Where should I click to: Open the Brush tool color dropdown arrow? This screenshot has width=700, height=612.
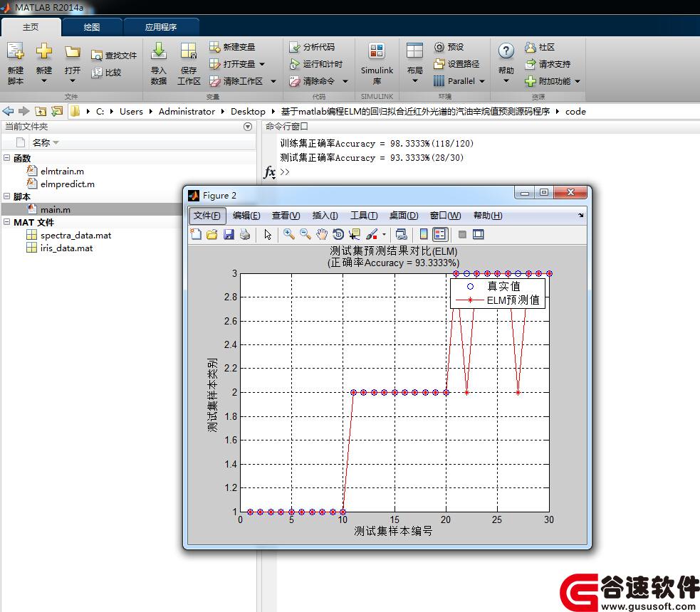pos(384,234)
